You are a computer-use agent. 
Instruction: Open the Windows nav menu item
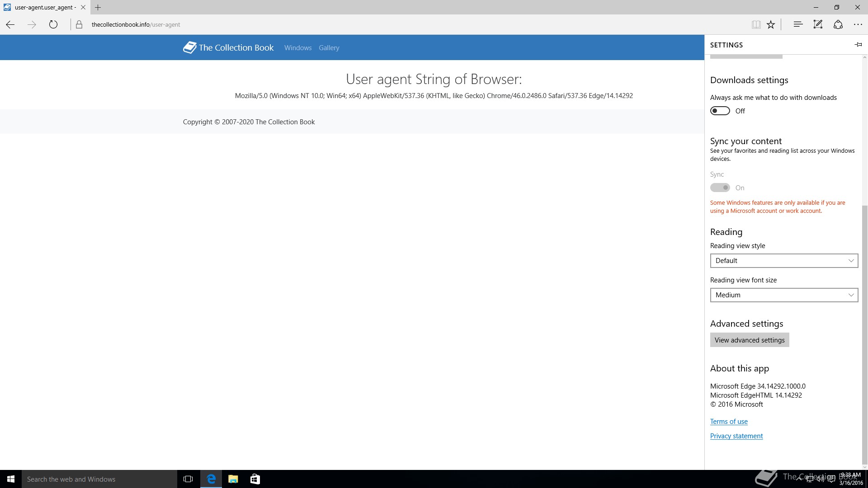coord(298,48)
